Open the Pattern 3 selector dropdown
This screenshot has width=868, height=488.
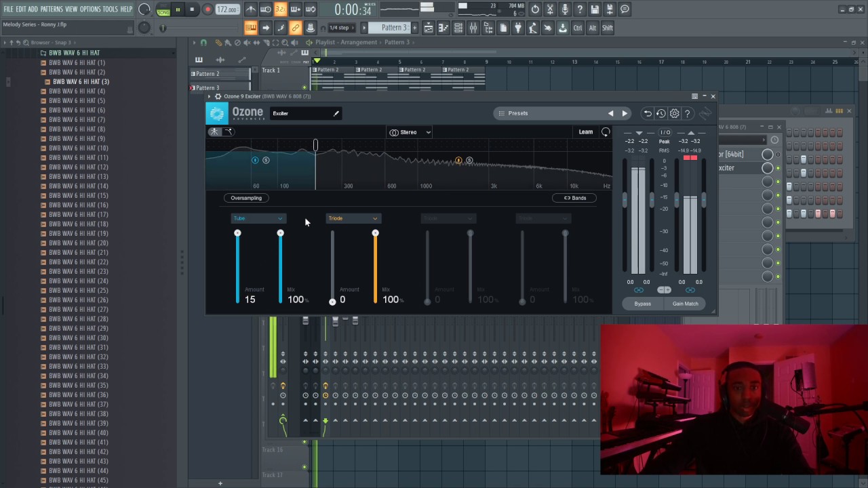pyautogui.click(x=395, y=28)
